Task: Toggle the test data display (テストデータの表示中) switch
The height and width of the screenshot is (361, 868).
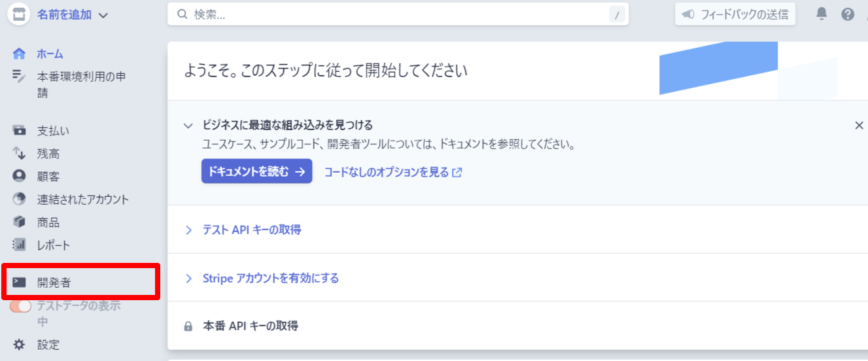Action: (x=21, y=306)
